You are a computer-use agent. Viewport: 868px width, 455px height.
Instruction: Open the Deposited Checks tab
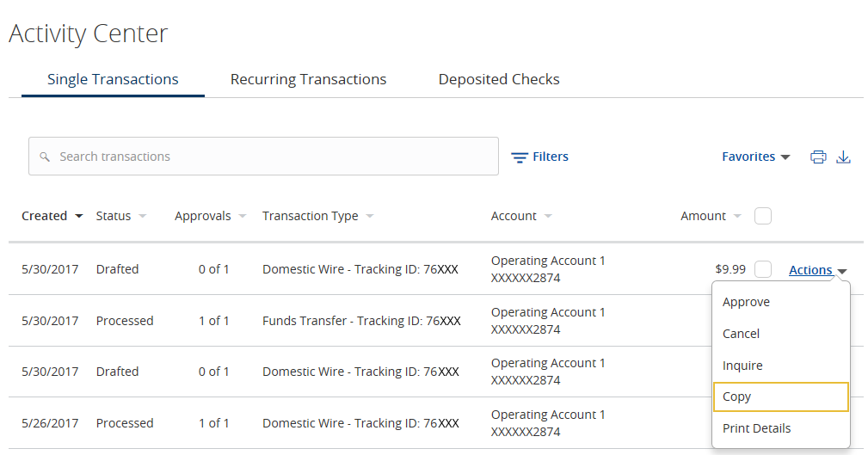(499, 79)
